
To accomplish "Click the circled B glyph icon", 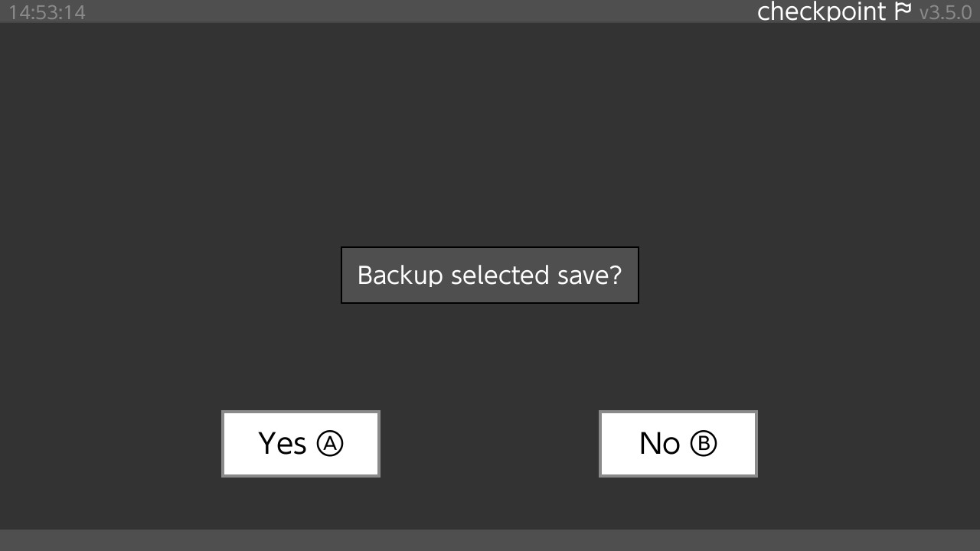I will pyautogui.click(x=704, y=444).
